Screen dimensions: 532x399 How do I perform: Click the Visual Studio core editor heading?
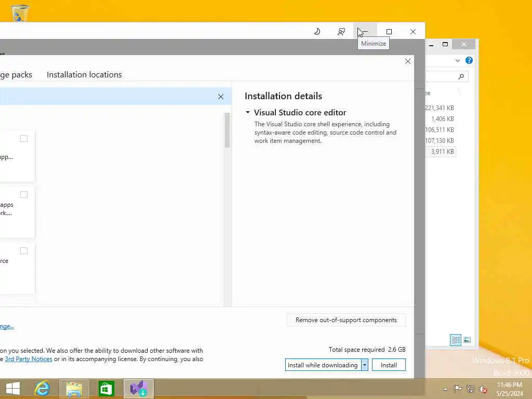pyautogui.click(x=300, y=112)
